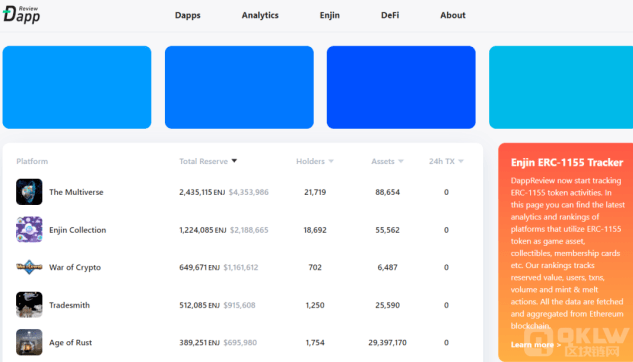Select the Tradesmith platform icon
This screenshot has width=633, height=362.
tap(29, 305)
